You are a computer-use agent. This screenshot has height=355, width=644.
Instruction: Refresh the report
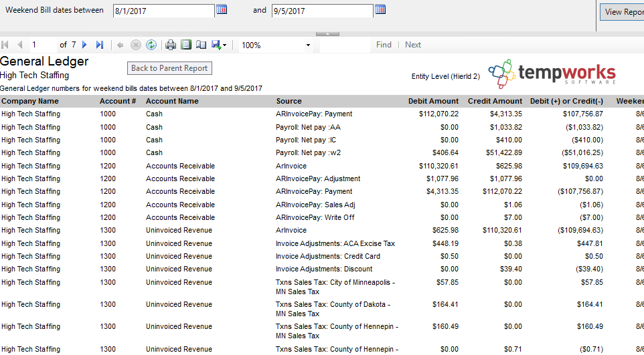pos(151,45)
